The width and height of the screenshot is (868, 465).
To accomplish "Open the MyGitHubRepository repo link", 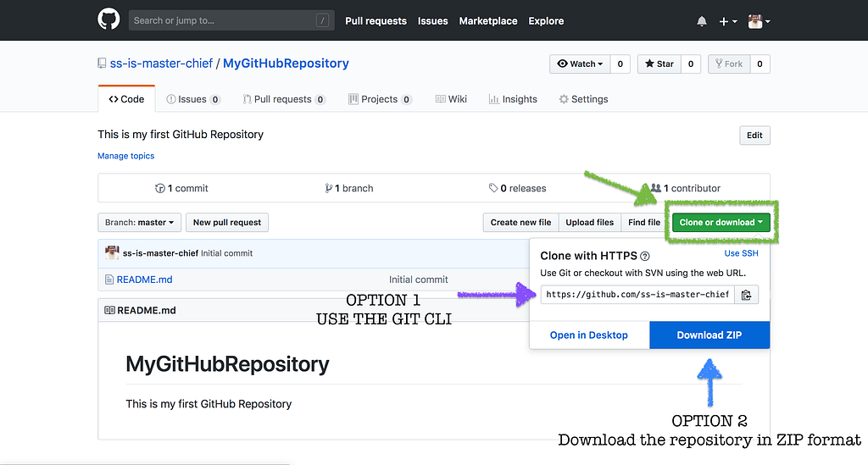I will point(286,64).
